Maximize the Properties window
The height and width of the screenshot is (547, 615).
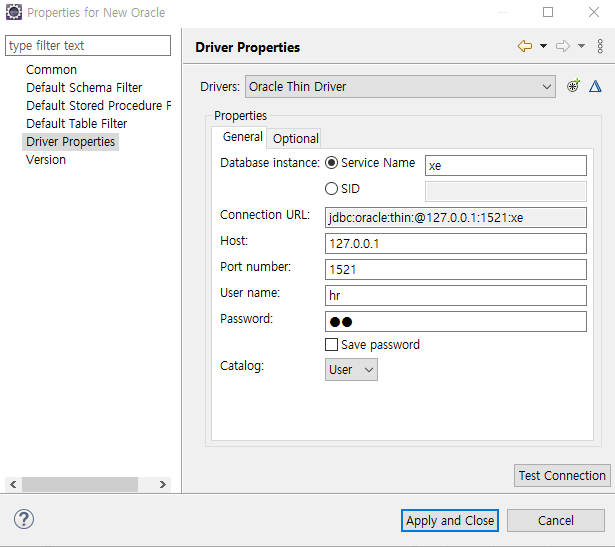coord(548,12)
